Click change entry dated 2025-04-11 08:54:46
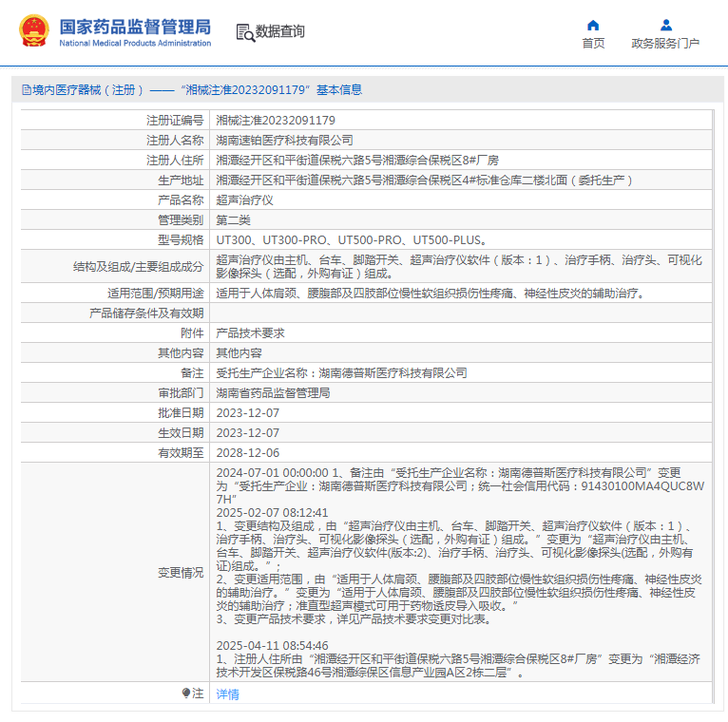This screenshot has width=728, height=722. point(458,659)
